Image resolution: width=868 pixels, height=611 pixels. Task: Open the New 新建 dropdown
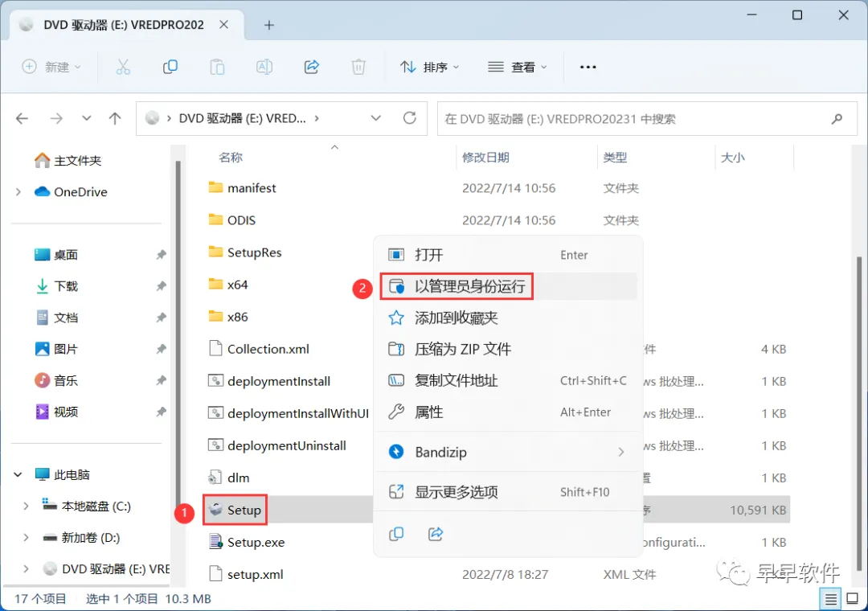[51, 67]
